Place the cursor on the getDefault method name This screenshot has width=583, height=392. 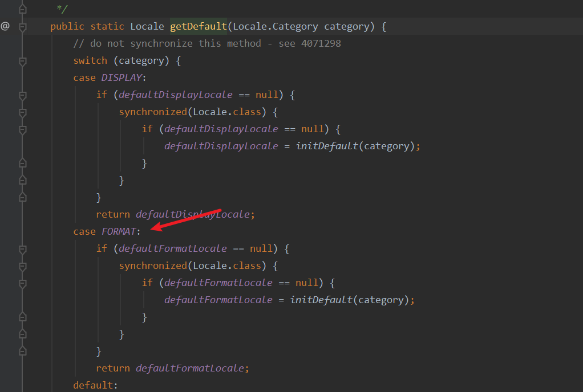[x=199, y=26]
